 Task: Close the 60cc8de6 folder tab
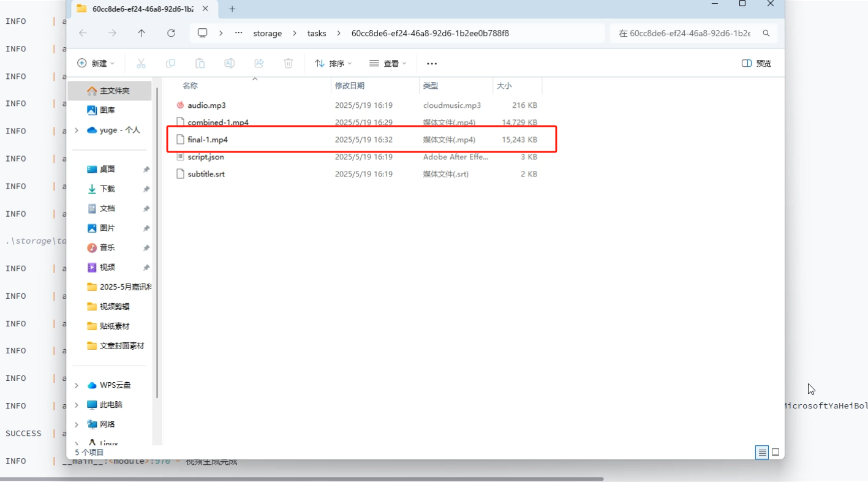(205, 9)
